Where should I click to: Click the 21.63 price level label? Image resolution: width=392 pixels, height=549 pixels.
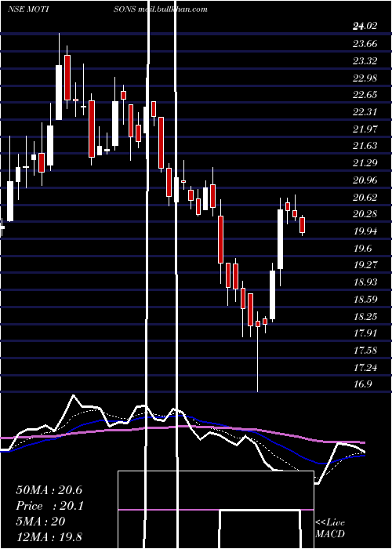click(365, 146)
